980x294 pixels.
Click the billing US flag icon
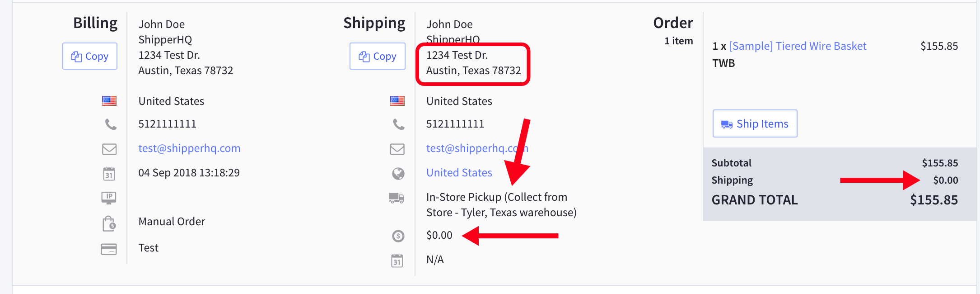click(109, 101)
